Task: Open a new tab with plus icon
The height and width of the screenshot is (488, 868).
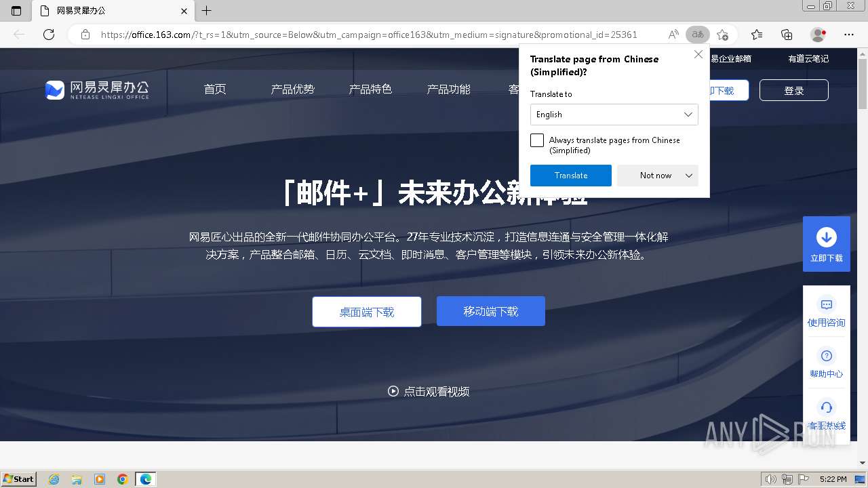Action: click(207, 11)
